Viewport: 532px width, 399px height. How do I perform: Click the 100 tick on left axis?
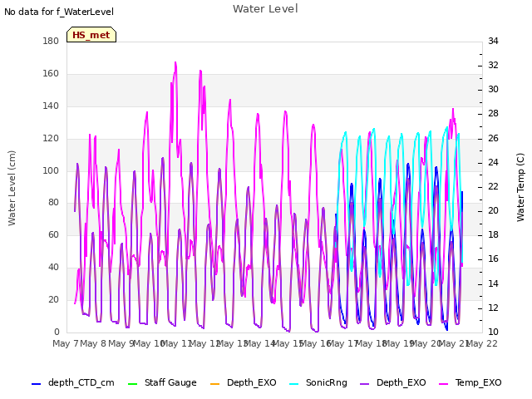click(51, 170)
